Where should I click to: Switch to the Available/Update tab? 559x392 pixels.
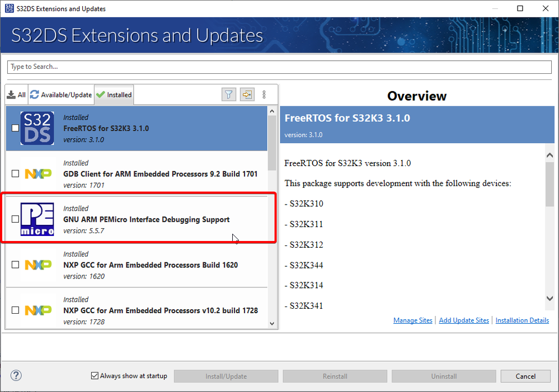pos(62,95)
